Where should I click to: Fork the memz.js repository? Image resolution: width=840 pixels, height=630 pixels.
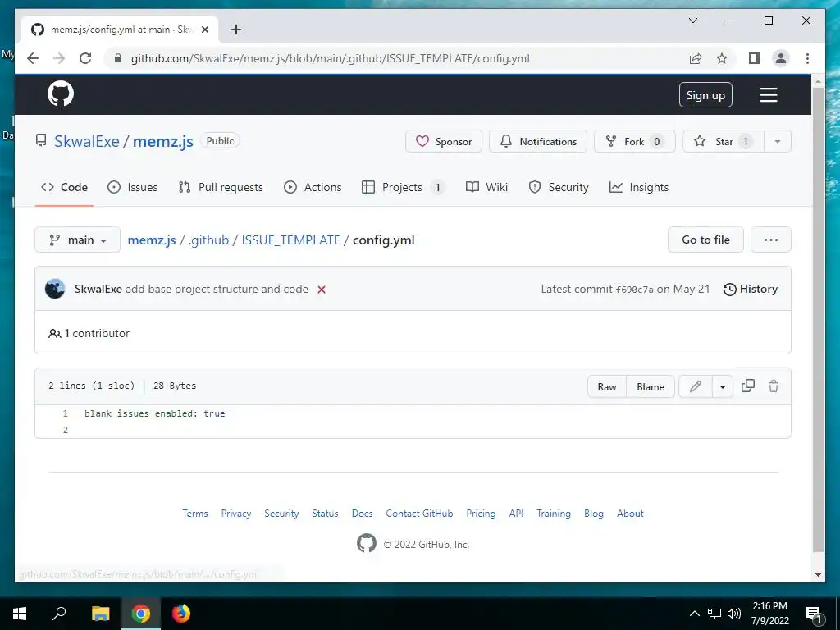coord(634,141)
